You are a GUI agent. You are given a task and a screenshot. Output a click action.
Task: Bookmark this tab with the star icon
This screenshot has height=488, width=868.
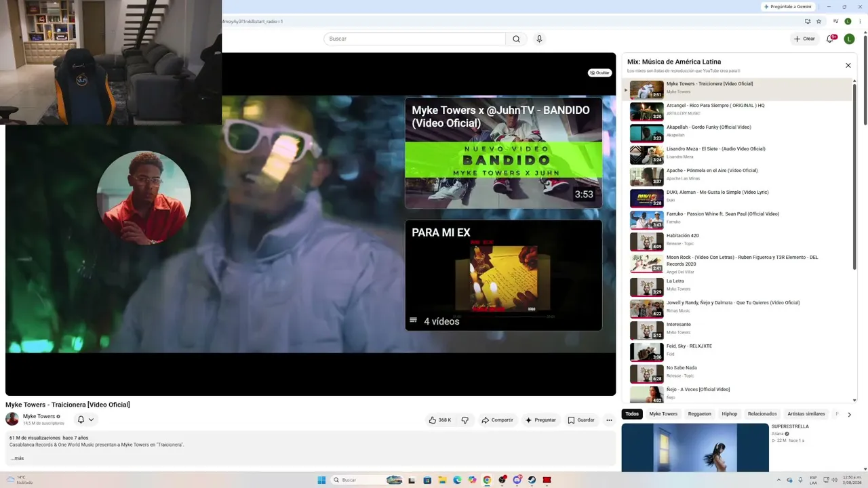[x=818, y=21]
